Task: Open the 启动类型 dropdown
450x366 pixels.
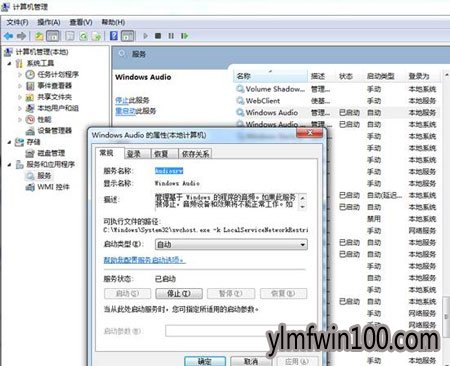Action: pyautogui.click(x=231, y=244)
